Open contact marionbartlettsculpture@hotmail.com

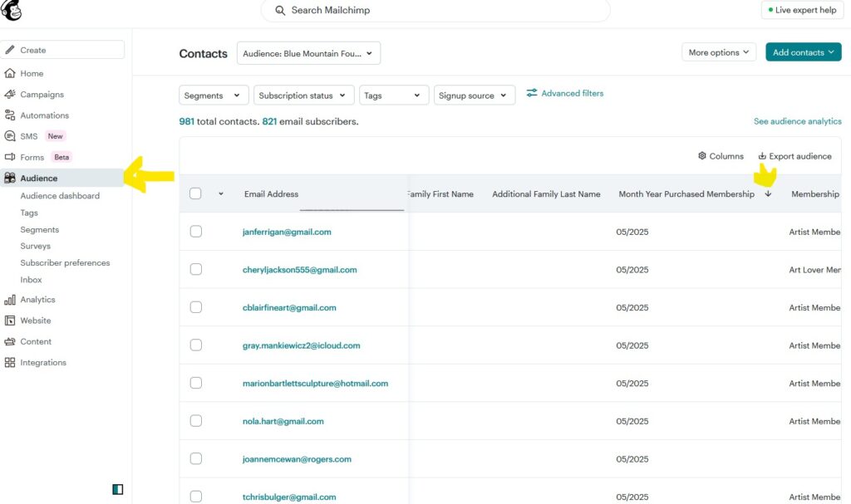click(x=315, y=383)
